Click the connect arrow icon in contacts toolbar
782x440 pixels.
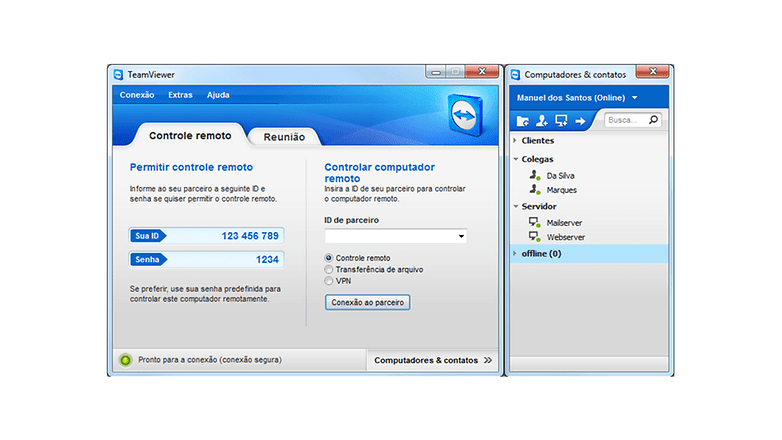pyautogui.click(x=580, y=121)
